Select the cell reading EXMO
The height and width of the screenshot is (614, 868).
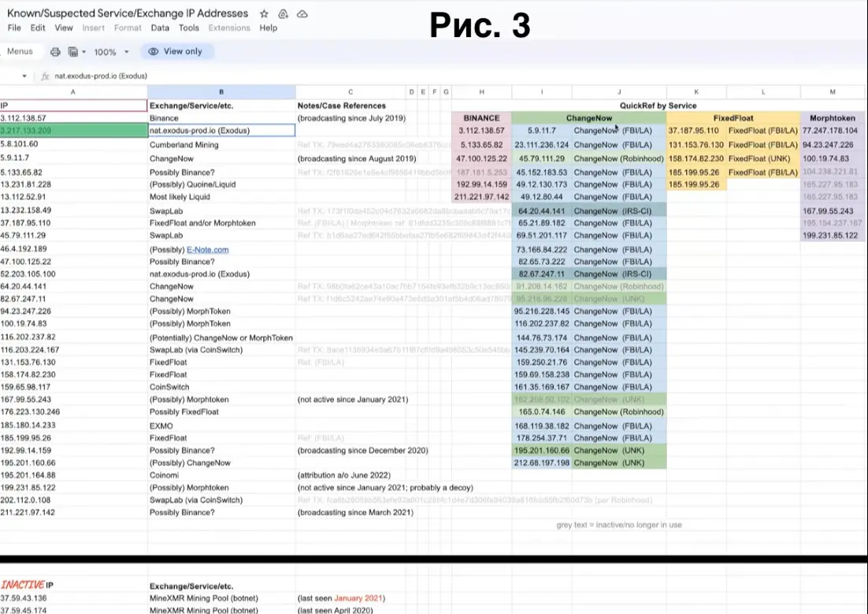[221, 426]
